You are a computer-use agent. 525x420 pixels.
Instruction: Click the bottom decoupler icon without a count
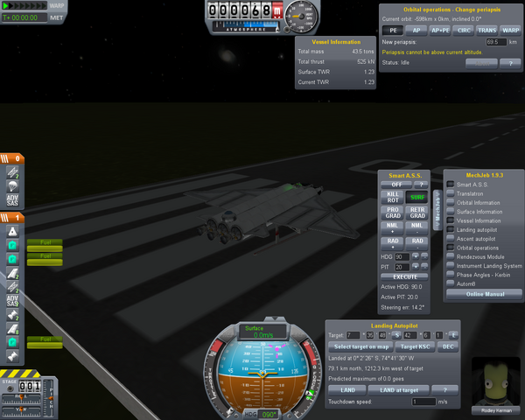point(12,356)
